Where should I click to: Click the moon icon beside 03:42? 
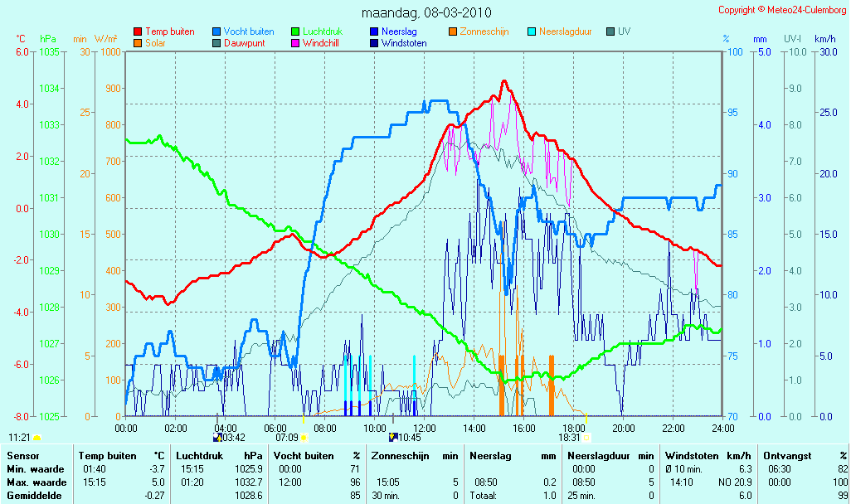[x=218, y=438]
